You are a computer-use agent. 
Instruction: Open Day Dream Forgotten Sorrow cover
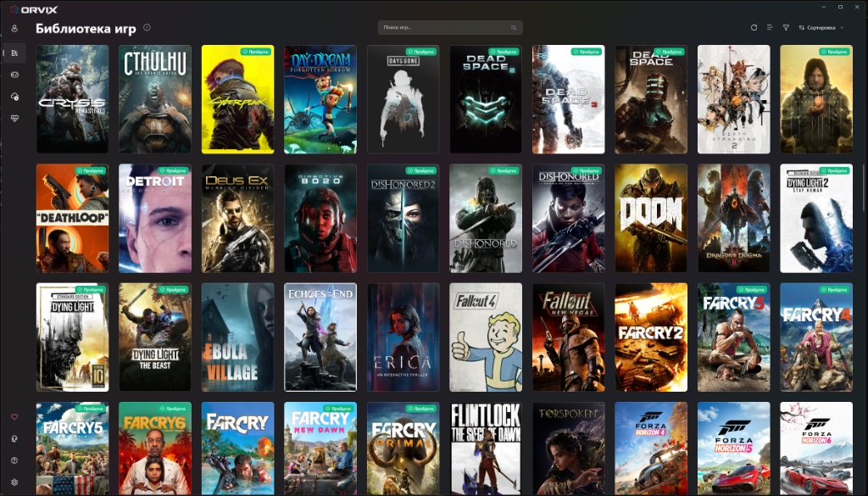click(x=320, y=99)
